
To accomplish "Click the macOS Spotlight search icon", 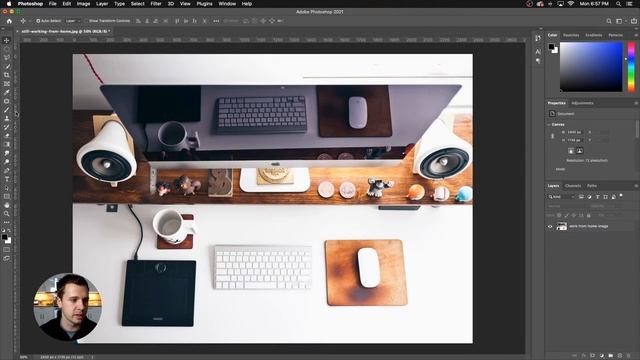I will (618, 4).
